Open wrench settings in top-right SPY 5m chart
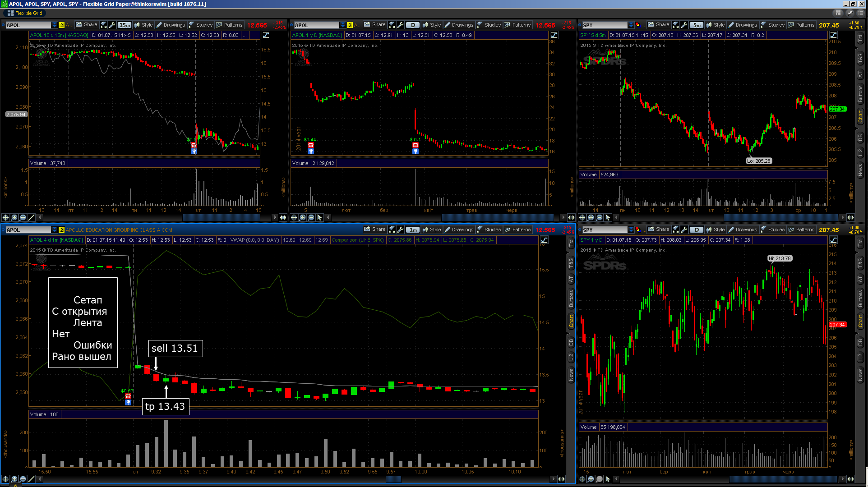The height and width of the screenshot is (487, 868). pyautogui.click(x=684, y=25)
